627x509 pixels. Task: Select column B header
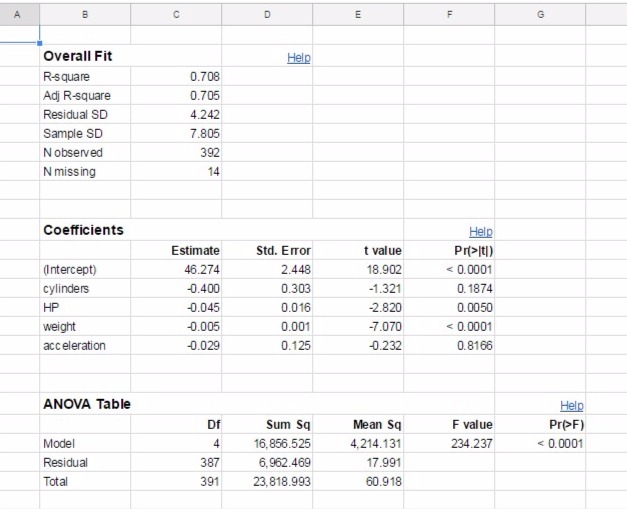(x=85, y=15)
